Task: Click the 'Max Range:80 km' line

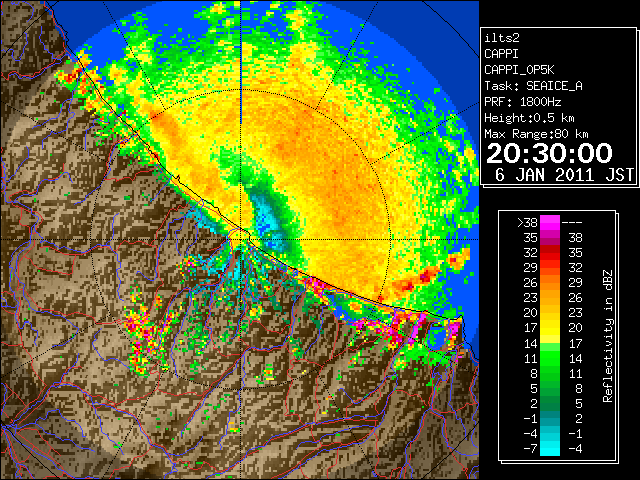Action: (x=536, y=134)
